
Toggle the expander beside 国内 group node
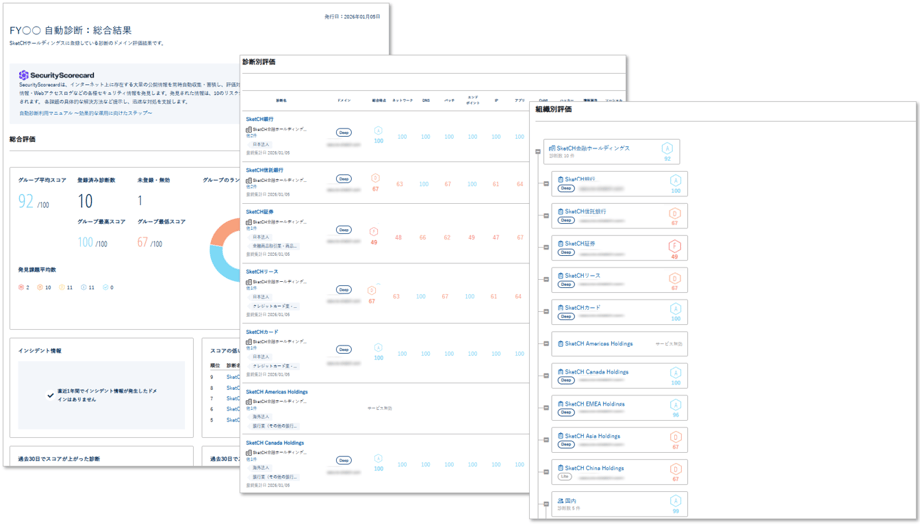point(546,504)
